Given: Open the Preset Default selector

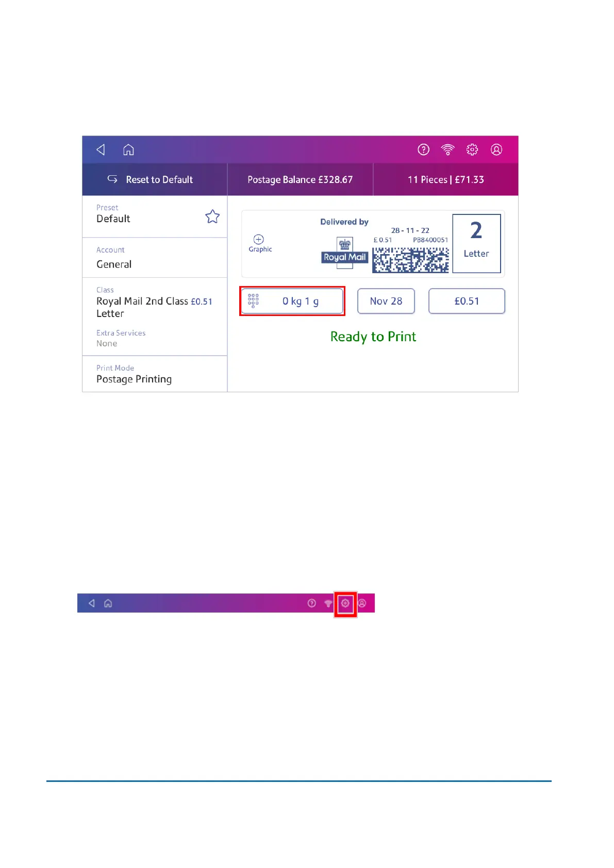Looking at the screenshot, I should click(155, 216).
